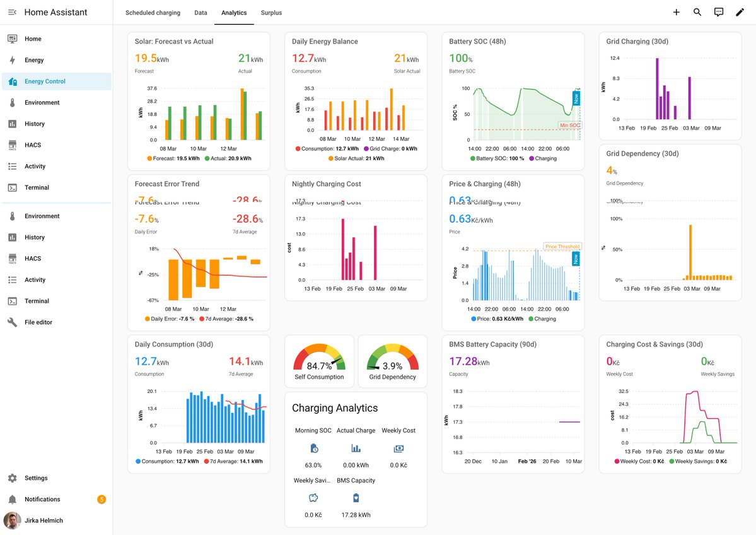Click the File editor wrench icon
This screenshot has width=756, height=535.
13,322
